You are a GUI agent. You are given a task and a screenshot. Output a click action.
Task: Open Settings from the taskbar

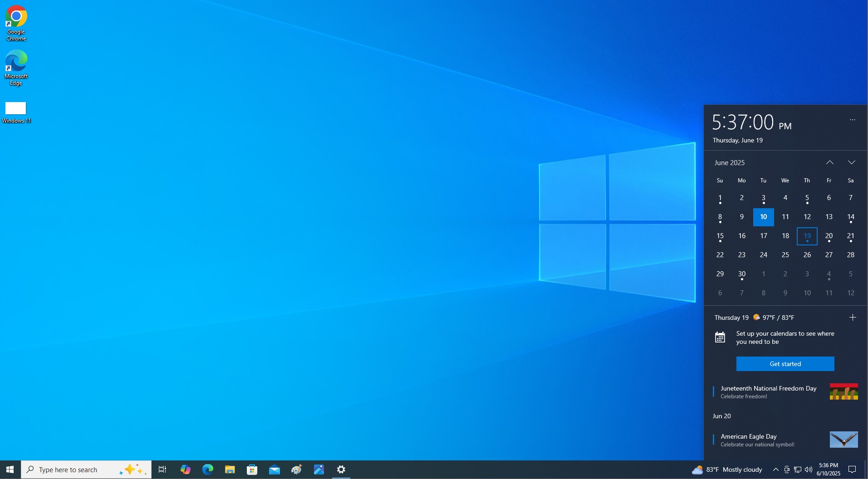pos(341,469)
